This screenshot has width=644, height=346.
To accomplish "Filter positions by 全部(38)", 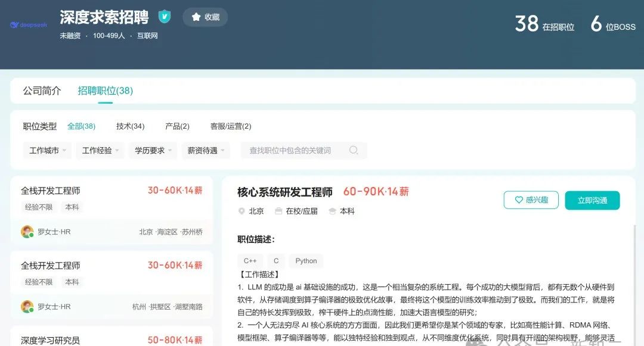I will point(81,126).
